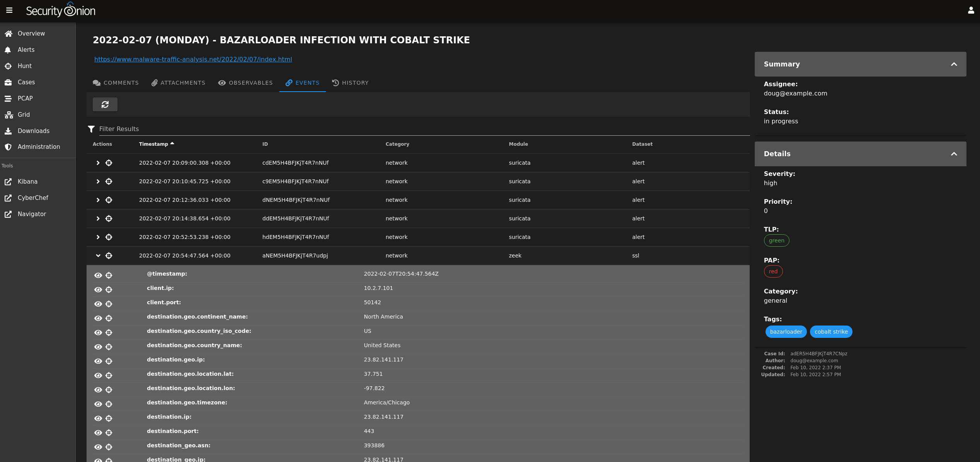This screenshot has height=462, width=980.
Task: Hunt on zeek event aNEM5H4BFJKjT4R7udpj
Action: tap(109, 256)
